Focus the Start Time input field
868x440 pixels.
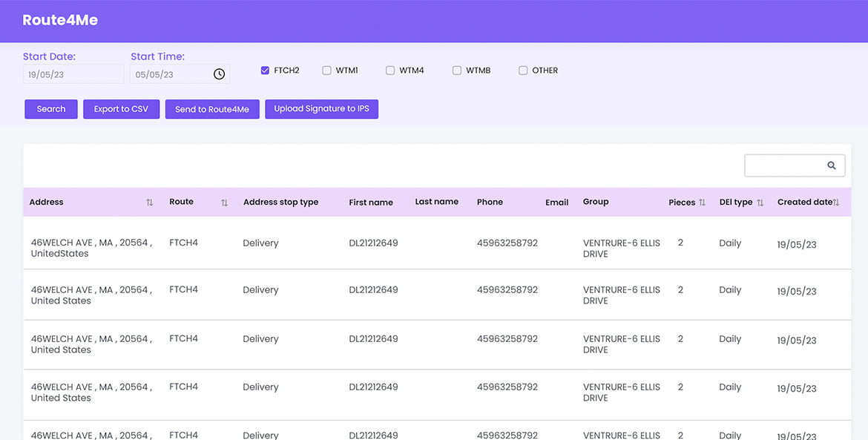coord(180,74)
